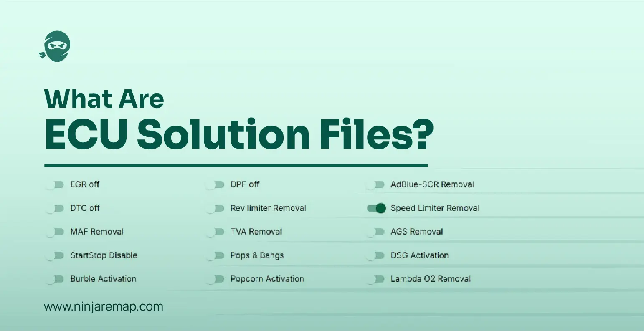
Task: Toggle Pops & Bangs on
Action: pos(217,255)
